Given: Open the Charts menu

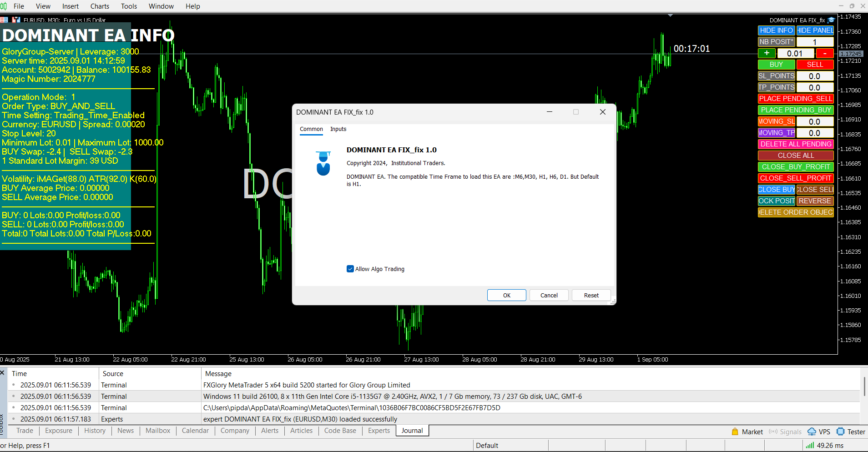Looking at the screenshot, I should 100,6.
